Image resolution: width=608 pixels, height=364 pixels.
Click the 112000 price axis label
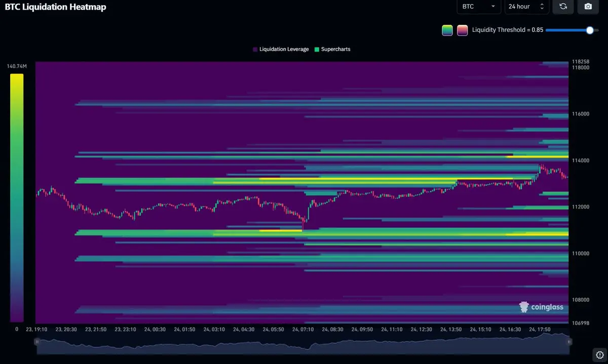pos(581,207)
